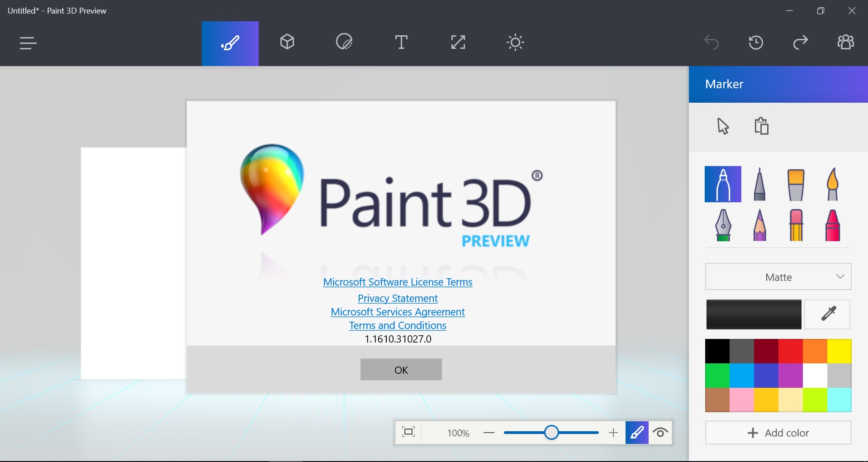Open the hamburger menu

28,43
